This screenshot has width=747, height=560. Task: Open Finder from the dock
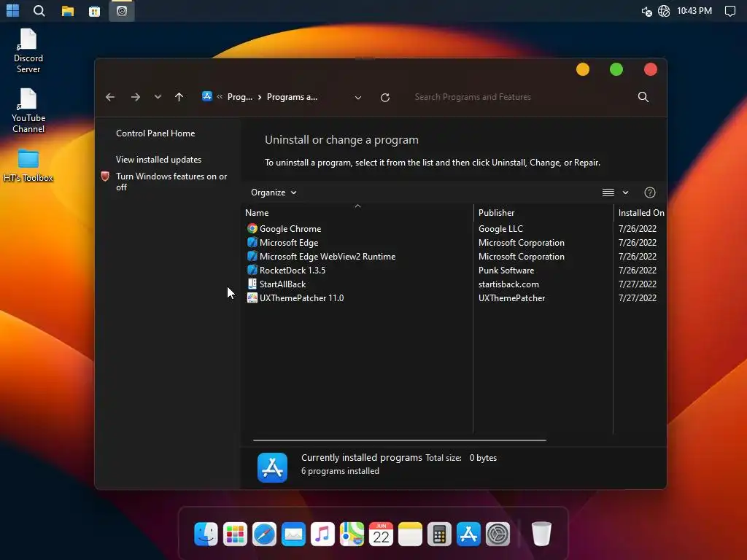[x=206, y=534]
